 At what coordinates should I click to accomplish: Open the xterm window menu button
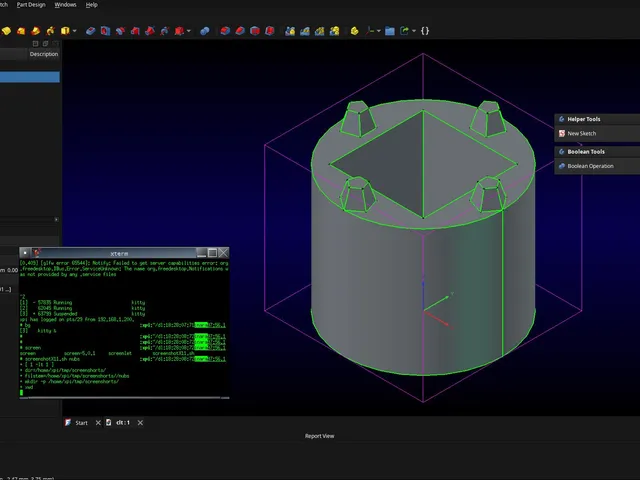[25, 253]
